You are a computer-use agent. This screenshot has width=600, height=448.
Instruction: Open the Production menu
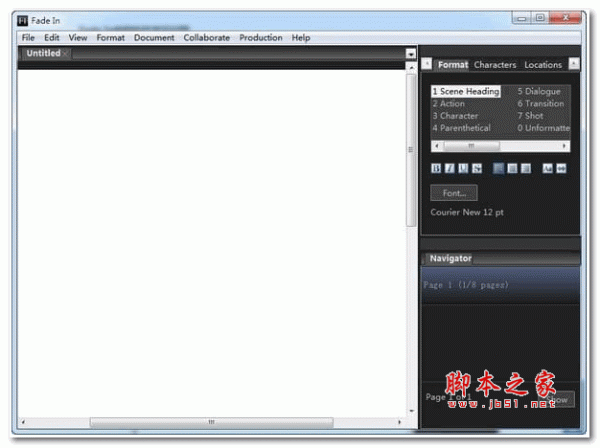[x=261, y=37]
